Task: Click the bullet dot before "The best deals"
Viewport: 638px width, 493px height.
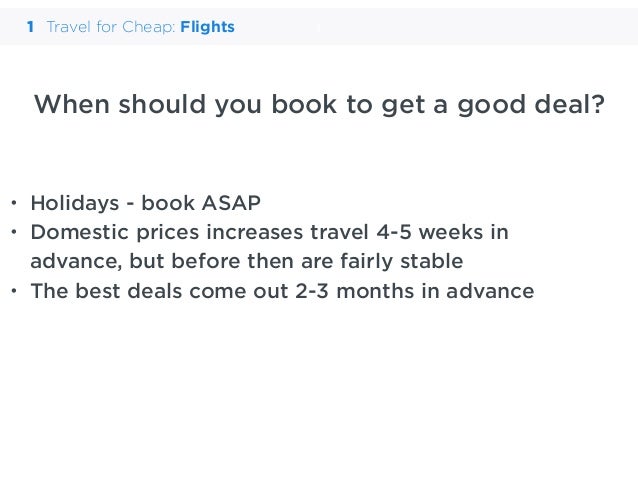Action: 14,291
